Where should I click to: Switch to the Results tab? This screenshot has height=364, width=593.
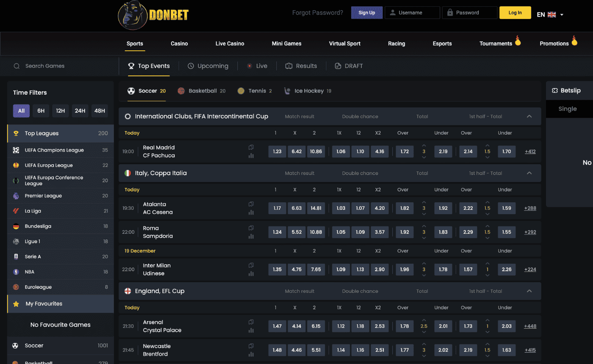[x=301, y=66]
